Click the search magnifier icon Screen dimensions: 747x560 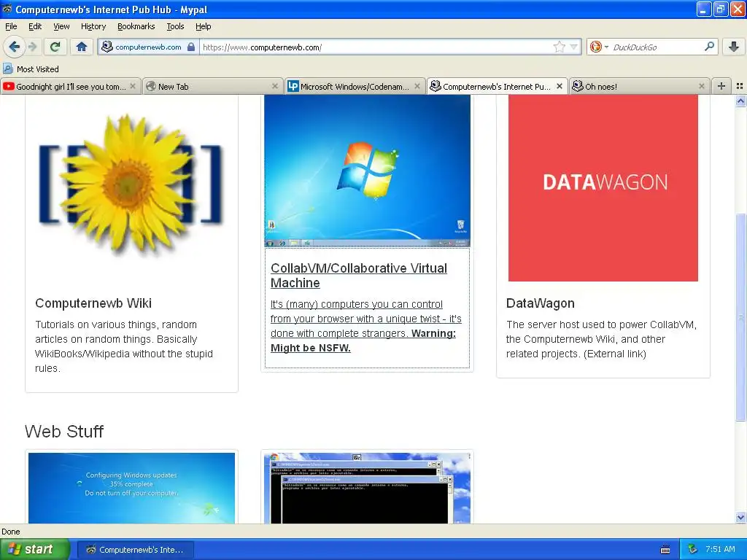[709, 46]
